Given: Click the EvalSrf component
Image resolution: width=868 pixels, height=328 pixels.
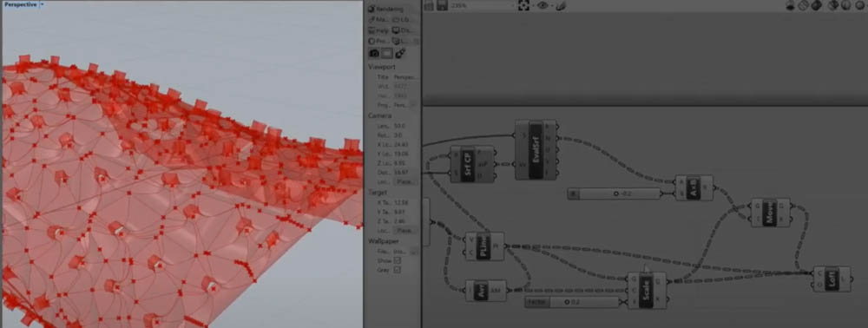Looking at the screenshot, I should [x=536, y=150].
